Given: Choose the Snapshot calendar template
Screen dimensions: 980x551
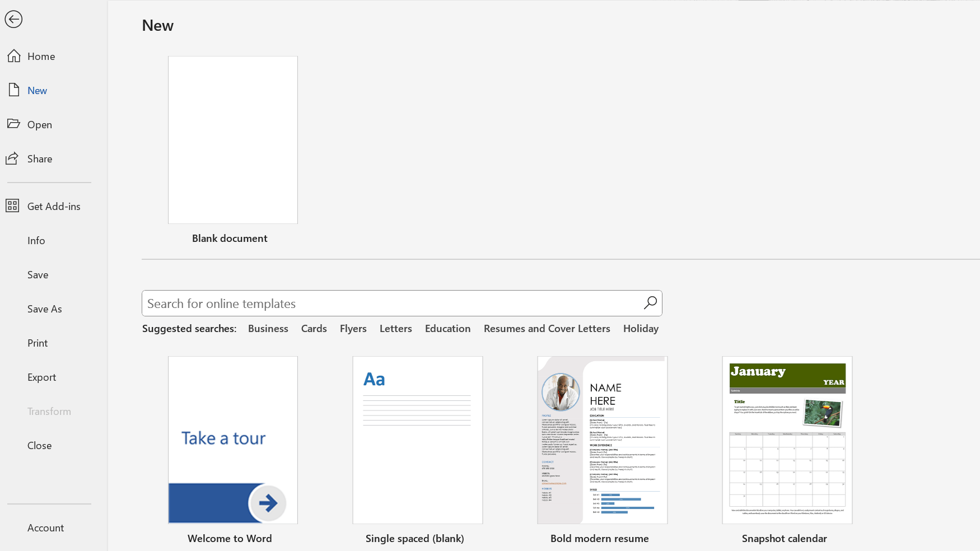Looking at the screenshot, I should point(787,440).
